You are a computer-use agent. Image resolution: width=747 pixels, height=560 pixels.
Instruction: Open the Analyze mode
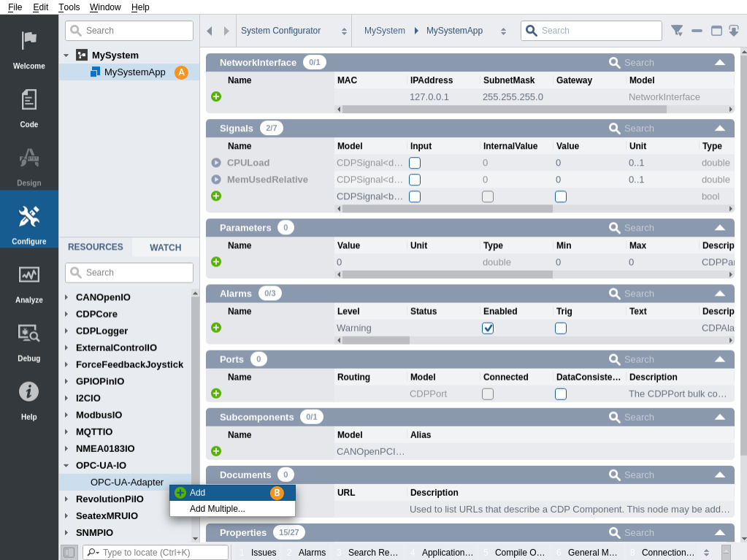(29, 282)
